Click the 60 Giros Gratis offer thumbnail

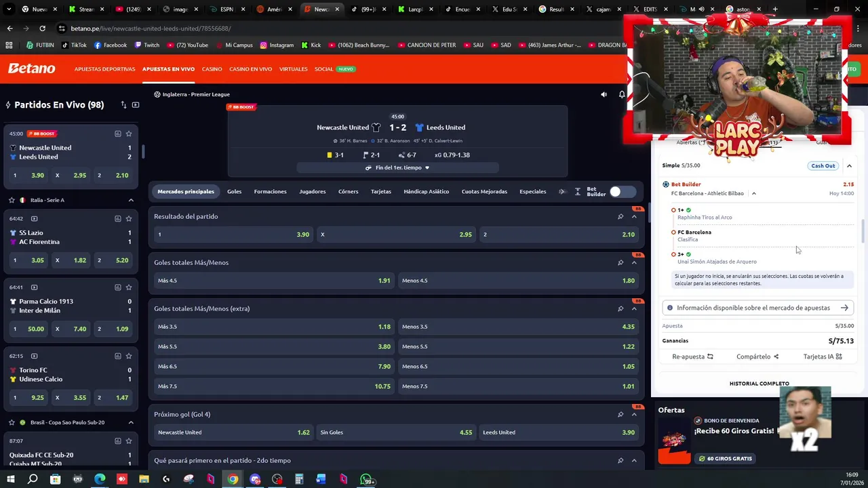(674, 441)
